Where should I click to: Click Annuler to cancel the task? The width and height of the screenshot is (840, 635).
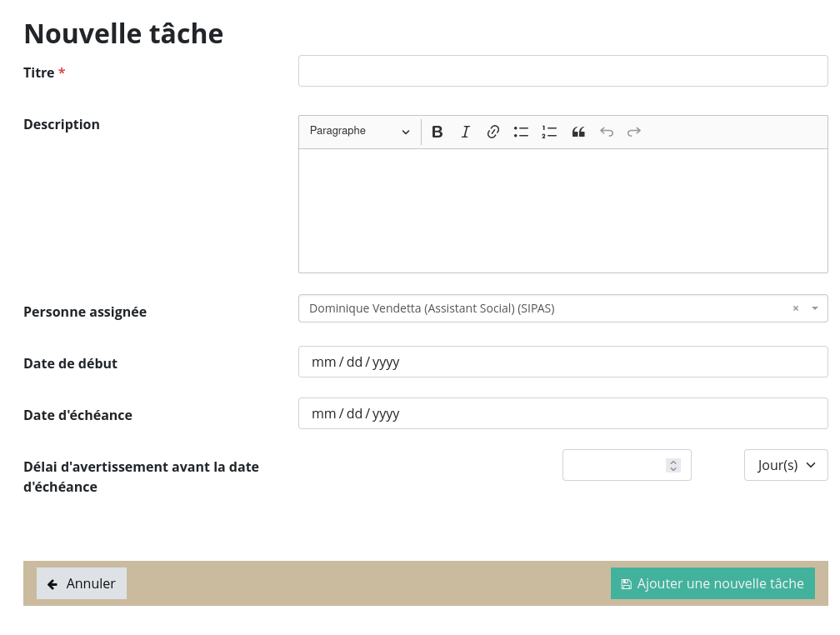pyautogui.click(x=82, y=583)
